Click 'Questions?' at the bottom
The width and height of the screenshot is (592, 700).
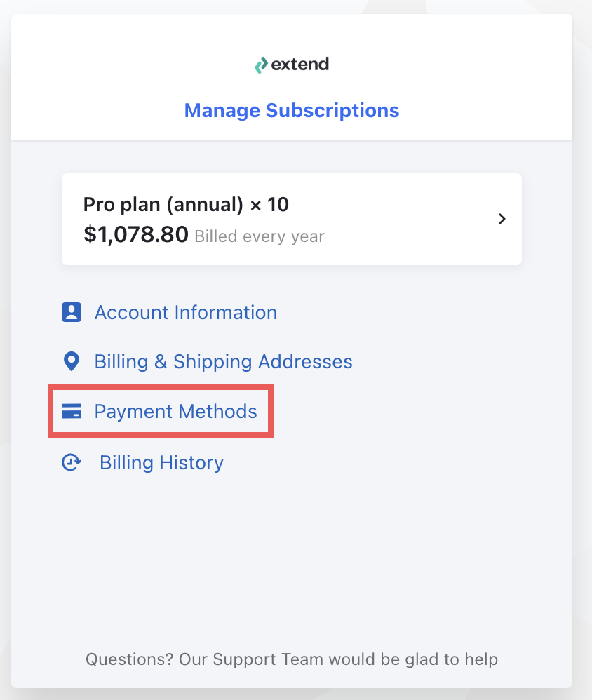coord(130,659)
